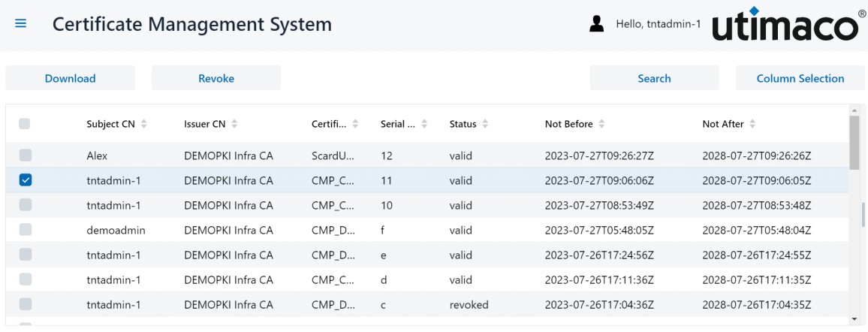
Task: Check the Alex certificate row checkbox
Action: (x=26, y=155)
